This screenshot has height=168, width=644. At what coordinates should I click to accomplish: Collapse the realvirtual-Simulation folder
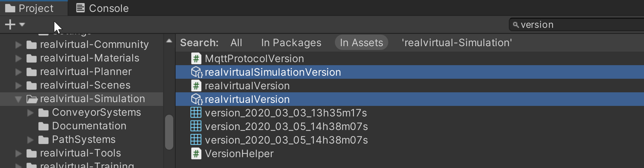pyautogui.click(x=18, y=99)
